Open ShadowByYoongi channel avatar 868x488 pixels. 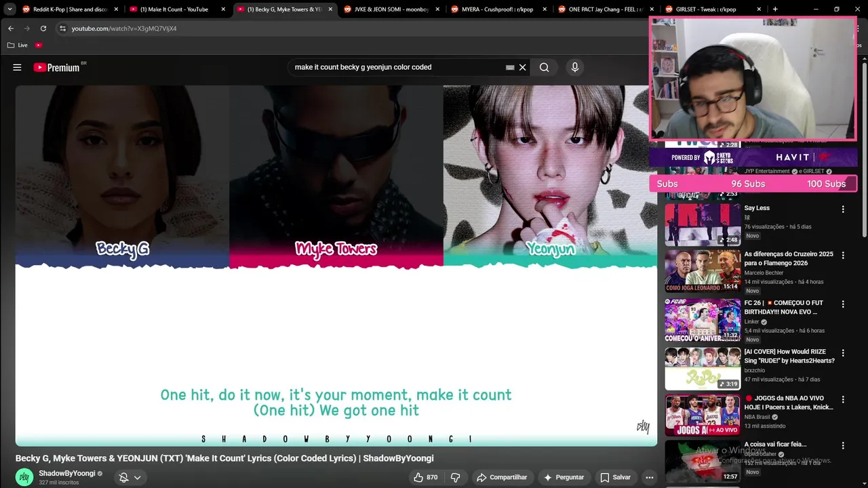24,477
